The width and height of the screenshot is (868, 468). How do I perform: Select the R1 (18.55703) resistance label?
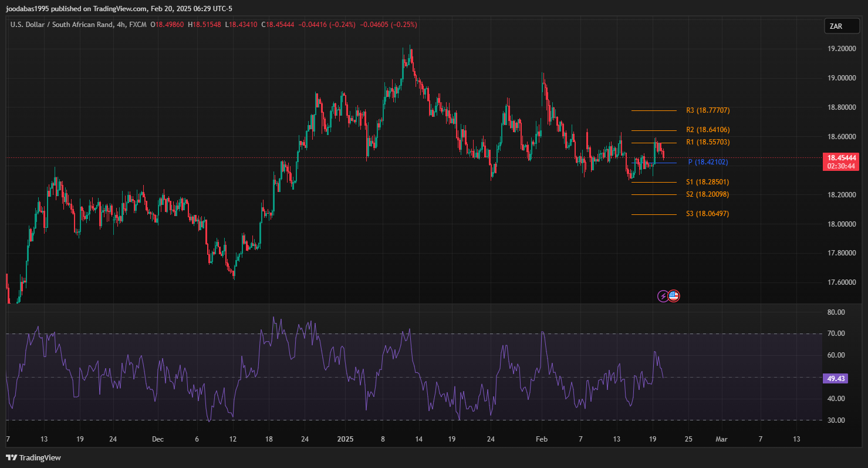point(707,142)
